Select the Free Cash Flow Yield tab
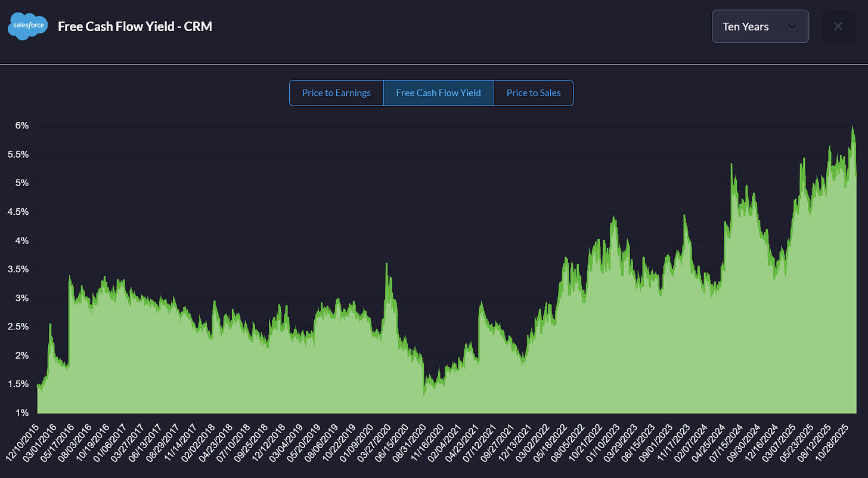Screen dimensions: 868x478 [438, 93]
